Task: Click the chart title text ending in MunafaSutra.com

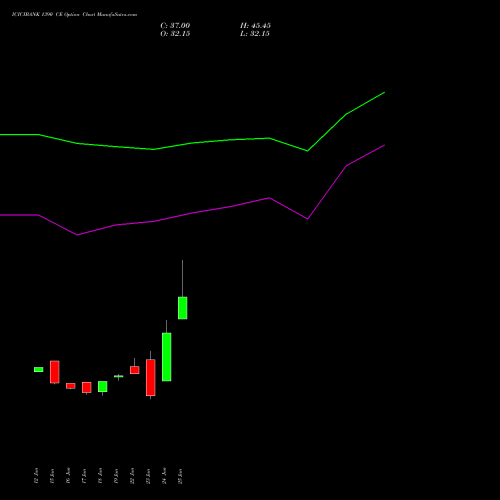Action: pos(74,15)
